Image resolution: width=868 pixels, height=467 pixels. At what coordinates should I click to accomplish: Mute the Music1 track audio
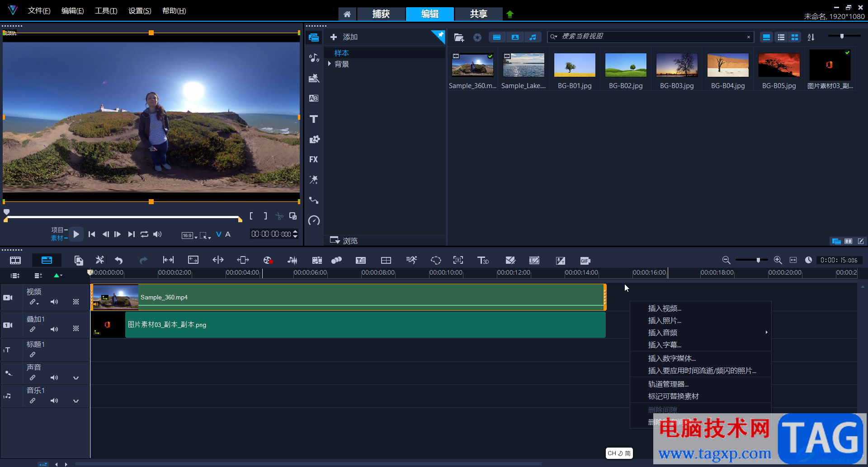(x=54, y=401)
